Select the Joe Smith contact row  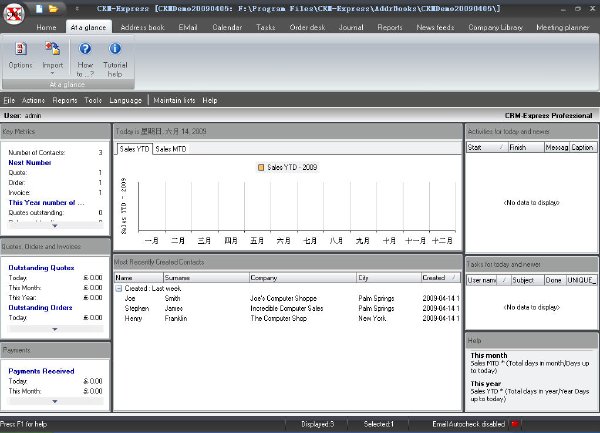click(287, 298)
